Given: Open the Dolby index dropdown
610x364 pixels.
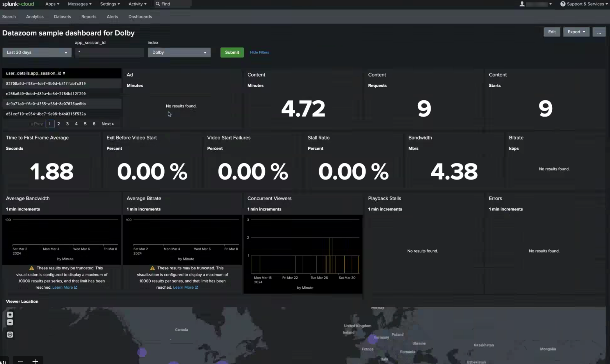Looking at the screenshot, I should (x=179, y=52).
